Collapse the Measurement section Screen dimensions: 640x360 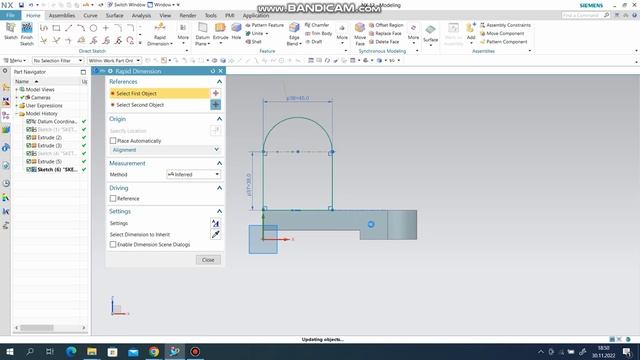(x=219, y=163)
